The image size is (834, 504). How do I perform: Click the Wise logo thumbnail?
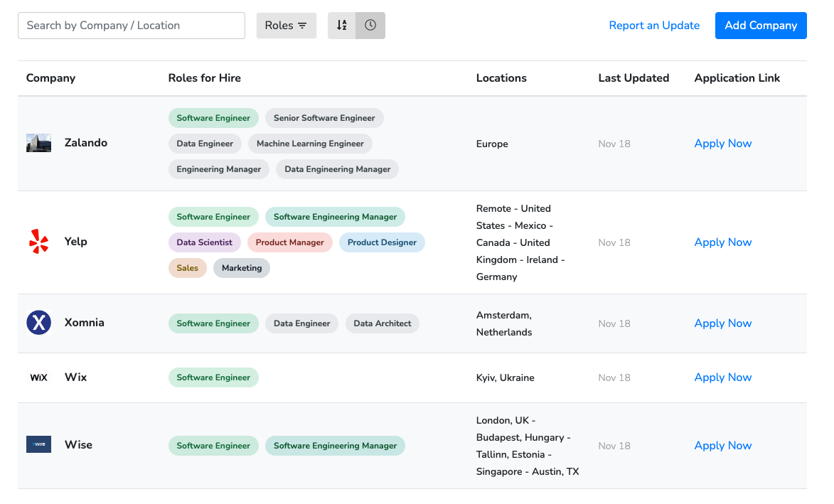[x=39, y=444]
